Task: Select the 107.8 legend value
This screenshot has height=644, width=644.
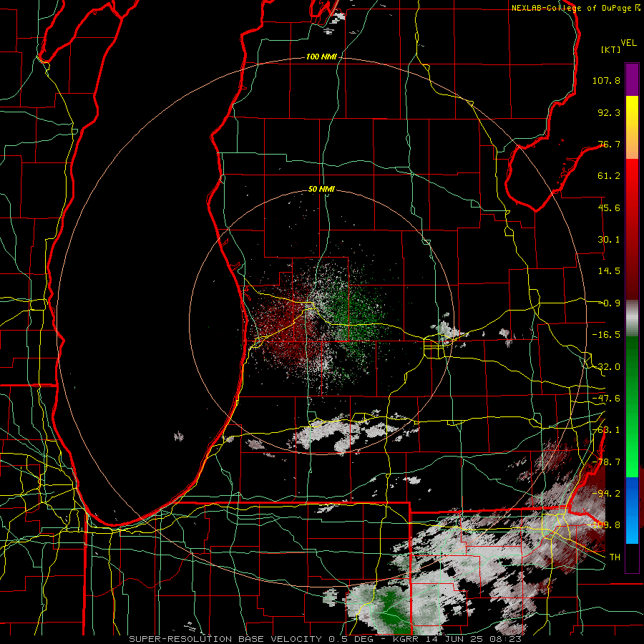Action: click(606, 80)
